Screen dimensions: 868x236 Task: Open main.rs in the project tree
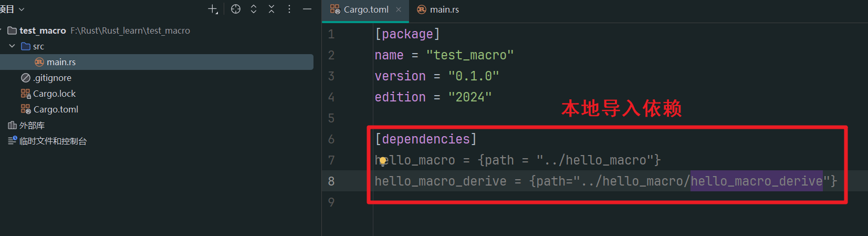point(61,62)
